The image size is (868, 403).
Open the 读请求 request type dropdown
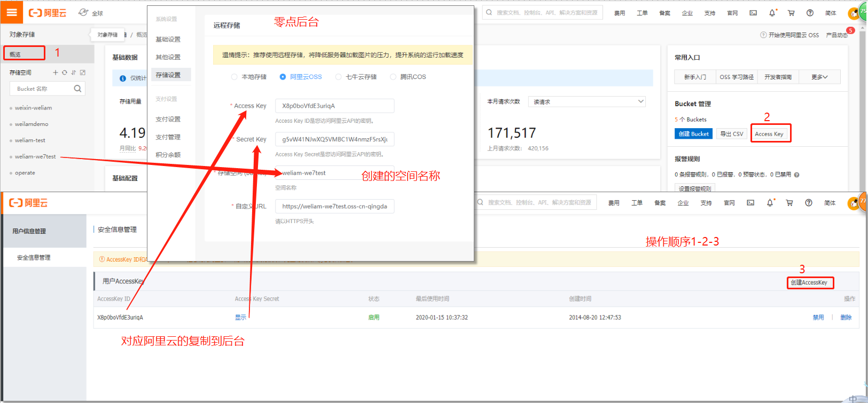point(587,101)
